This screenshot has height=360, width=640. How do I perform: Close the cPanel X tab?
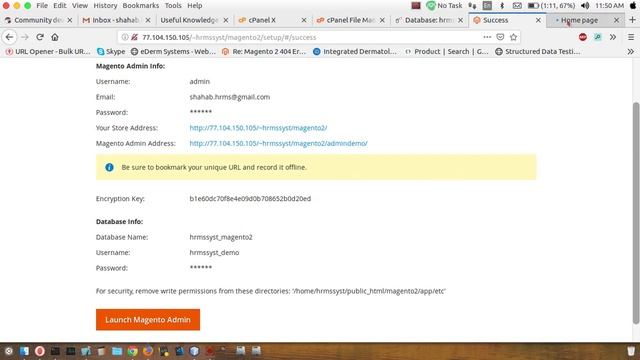[304, 20]
